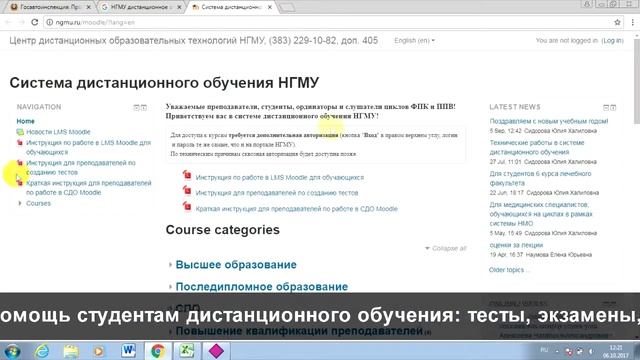Viewport: 640px width, 360px height.
Task: Switch to Excel in the taskbar
Action: click(x=187, y=351)
